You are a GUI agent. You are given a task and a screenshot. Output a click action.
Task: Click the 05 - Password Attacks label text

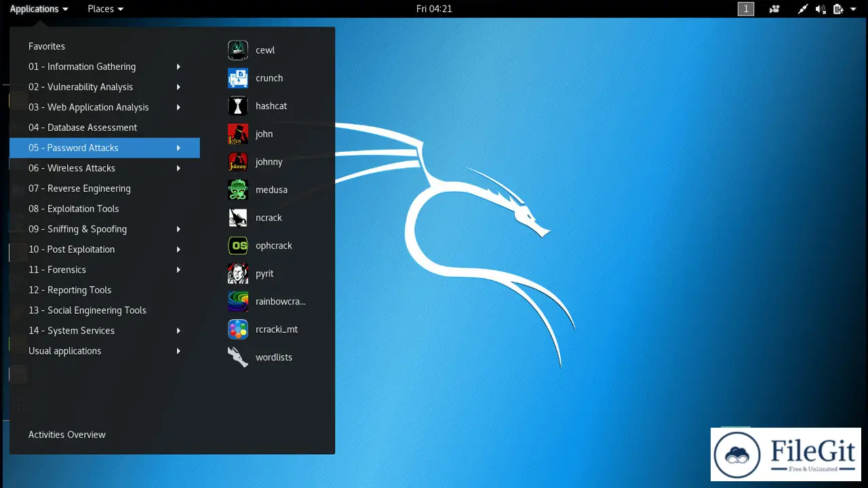click(73, 148)
